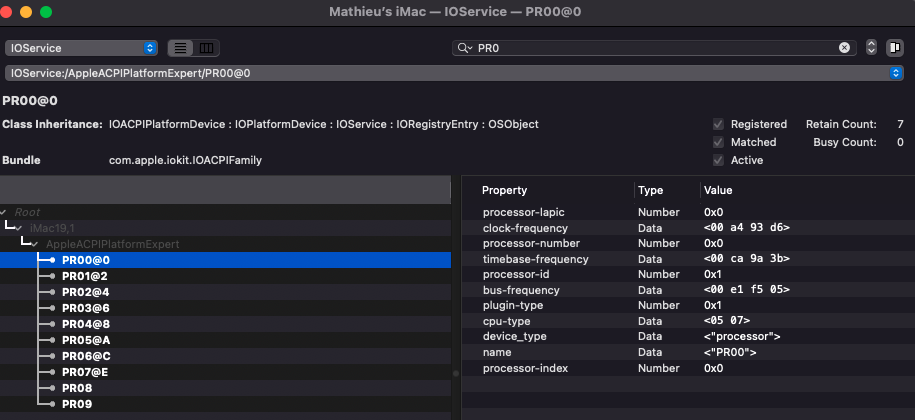The height and width of the screenshot is (420, 915).
Task: Select the processor-number property row
Action: 689,243
